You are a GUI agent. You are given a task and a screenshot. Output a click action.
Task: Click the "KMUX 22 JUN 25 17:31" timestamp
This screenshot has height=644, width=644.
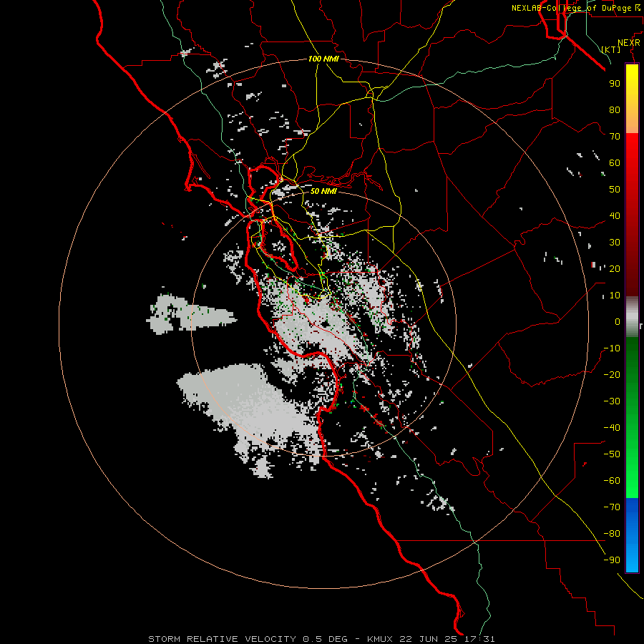(x=431, y=639)
